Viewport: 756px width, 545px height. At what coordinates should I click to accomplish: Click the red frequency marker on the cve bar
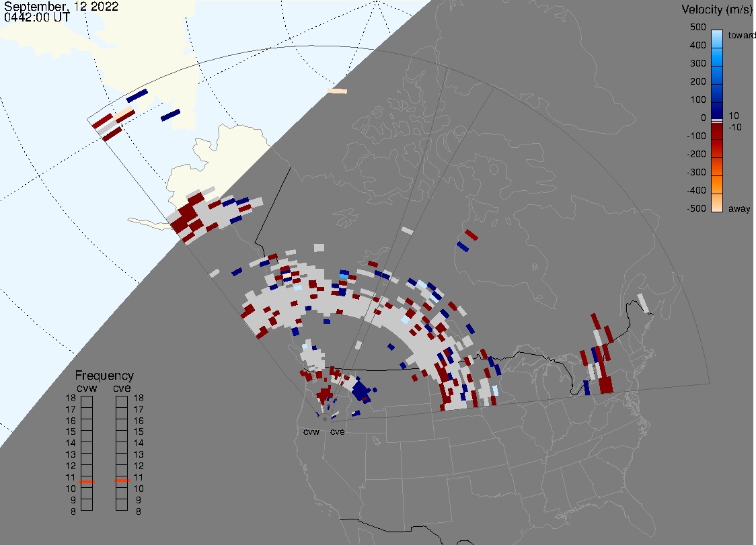point(122,480)
